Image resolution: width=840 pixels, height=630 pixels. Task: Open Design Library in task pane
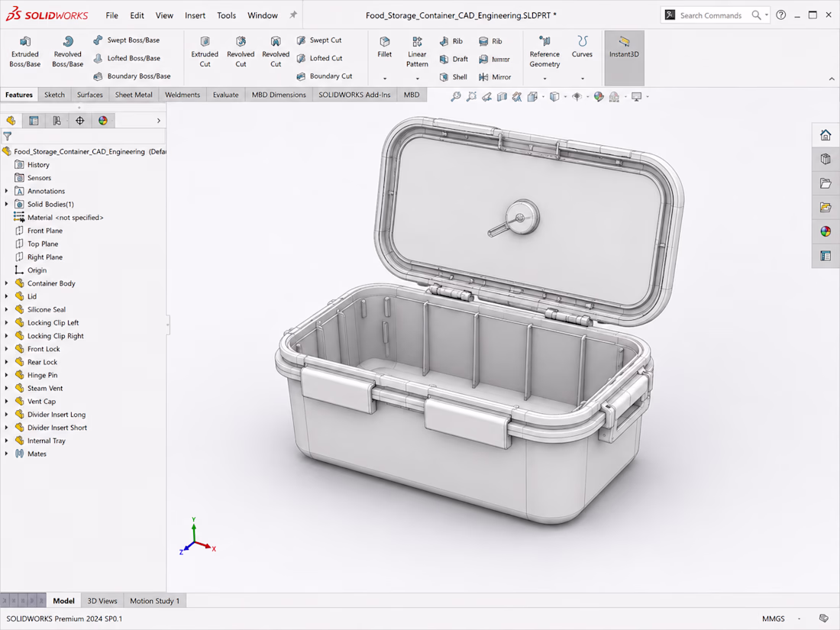(x=825, y=159)
